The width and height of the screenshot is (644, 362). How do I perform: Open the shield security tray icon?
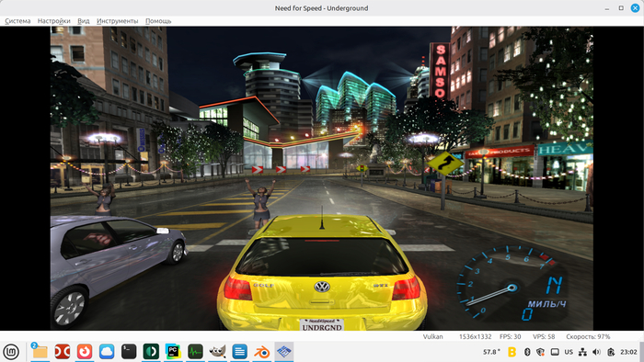(541, 352)
